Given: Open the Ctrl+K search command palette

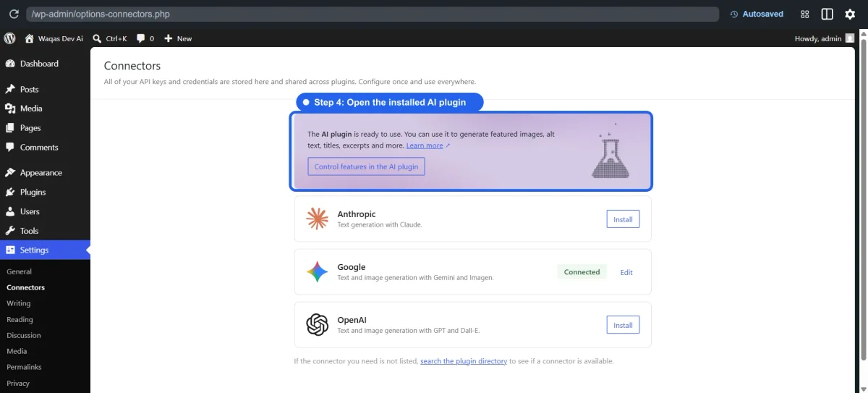Looking at the screenshot, I should point(110,38).
